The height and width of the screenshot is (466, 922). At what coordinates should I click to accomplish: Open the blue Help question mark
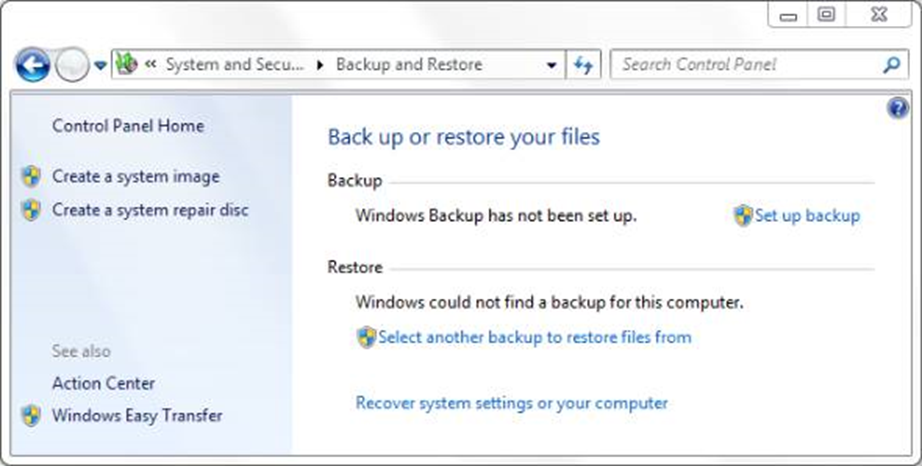pos(897,109)
